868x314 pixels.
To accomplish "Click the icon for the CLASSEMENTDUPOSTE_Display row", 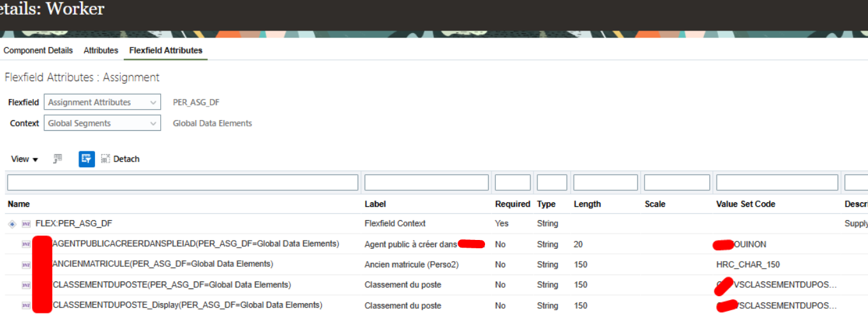I will click(26, 306).
